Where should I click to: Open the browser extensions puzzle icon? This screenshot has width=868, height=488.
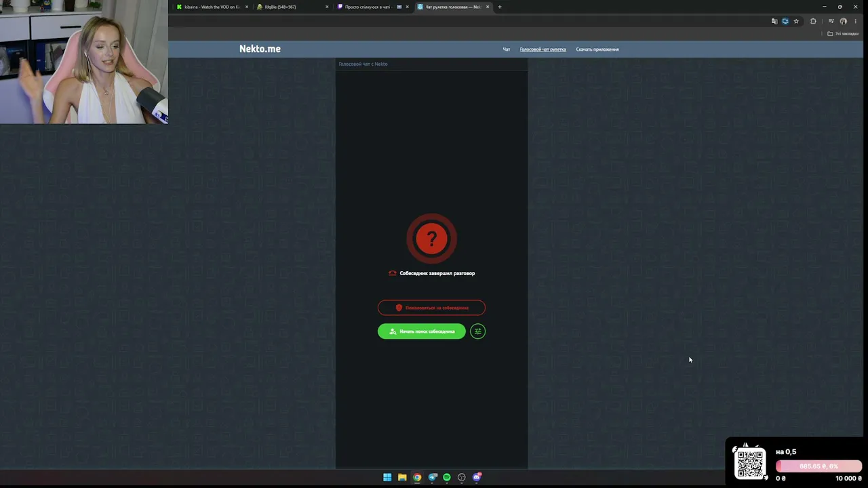click(813, 21)
